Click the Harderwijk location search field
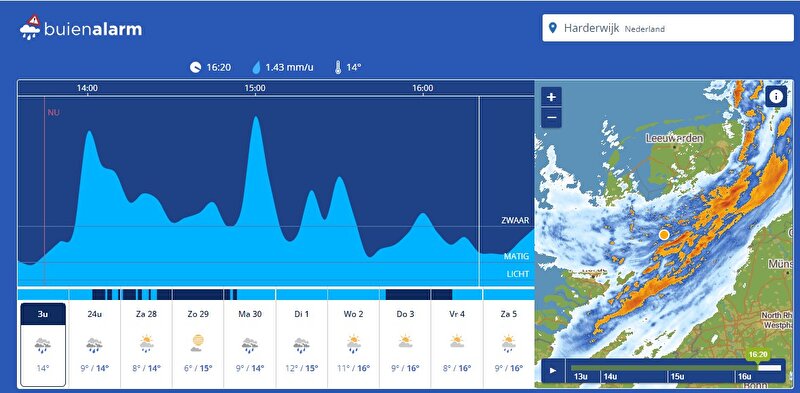 click(x=668, y=29)
